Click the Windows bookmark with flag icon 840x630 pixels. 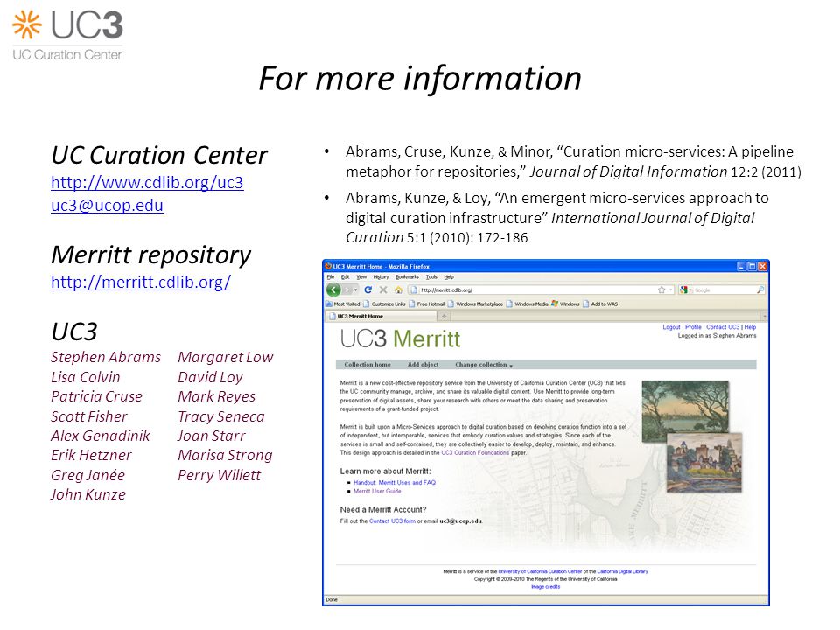(x=565, y=304)
